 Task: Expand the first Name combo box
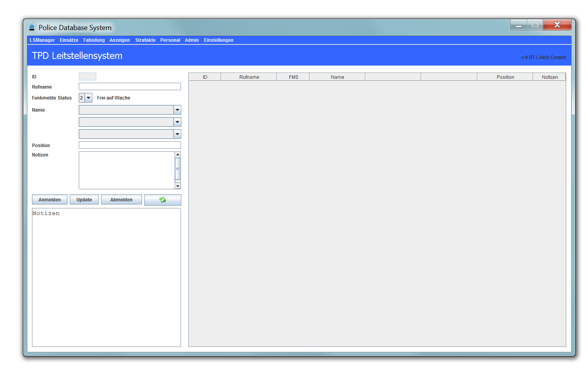pos(177,110)
